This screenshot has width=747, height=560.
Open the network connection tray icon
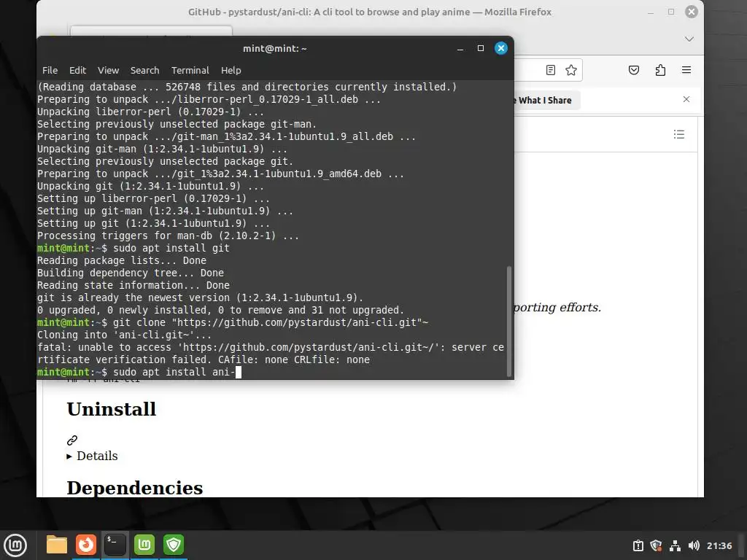coord(675,545)
